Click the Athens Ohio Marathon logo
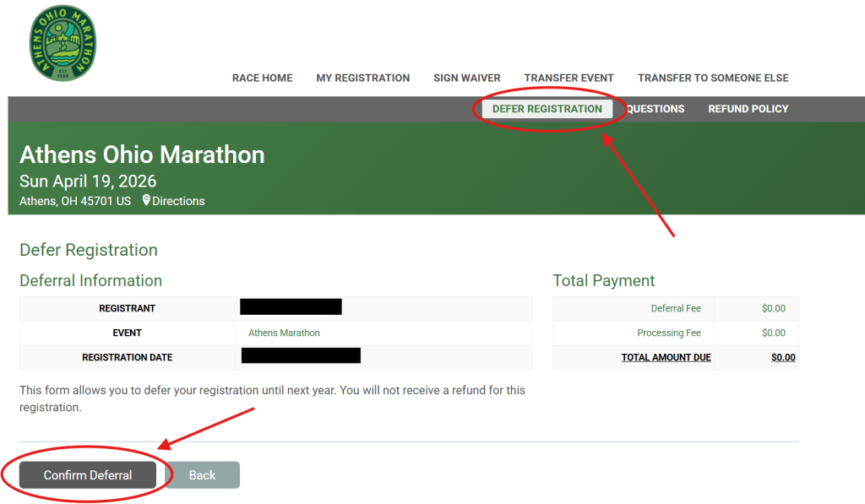 [63, 43]
